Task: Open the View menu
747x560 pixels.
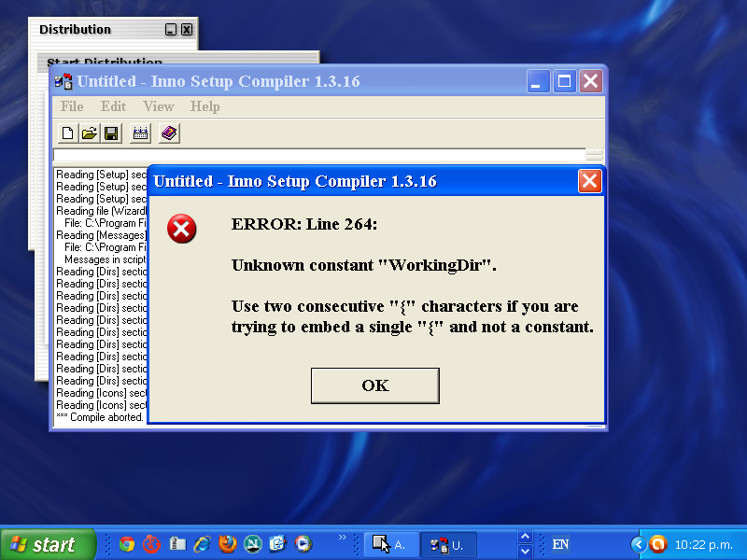Action: 159,106
